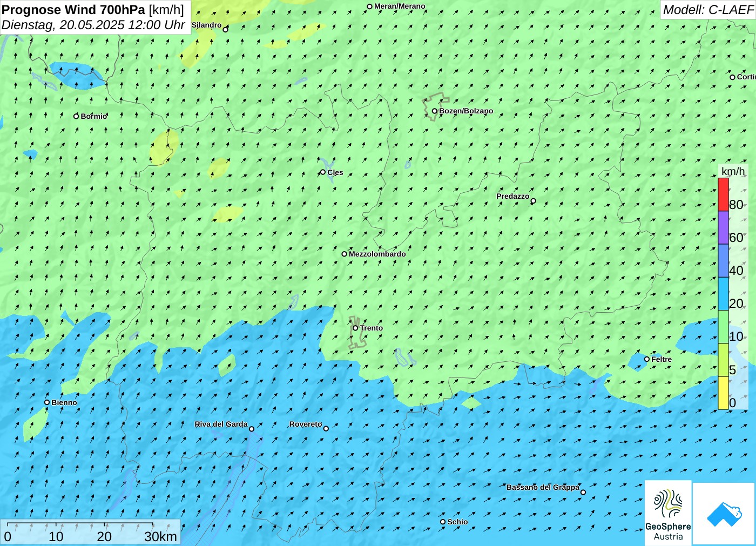
Task: Click the "30km" scale bar label
Action: point(160,537)
